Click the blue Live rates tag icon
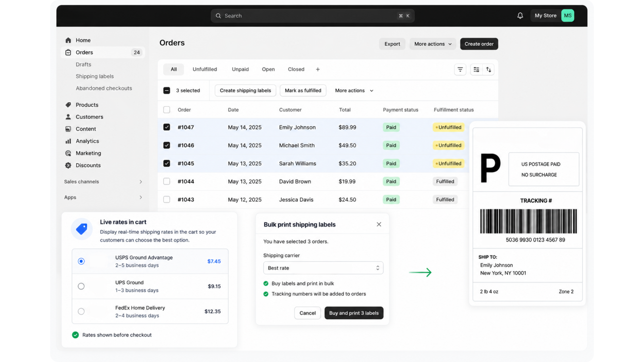Viewport: 644px width, 362px height. [x=82, y=229]
